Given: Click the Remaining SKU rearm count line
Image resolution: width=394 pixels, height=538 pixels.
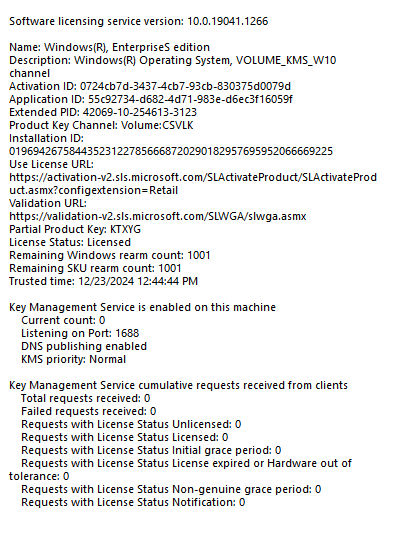Looking at the screenshot, I should pos(95,268).
